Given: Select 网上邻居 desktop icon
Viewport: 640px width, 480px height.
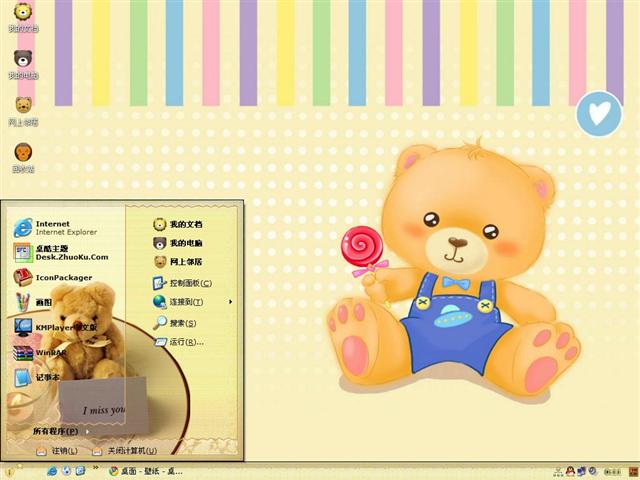Looking at the screenshot, I should point(23,111).
